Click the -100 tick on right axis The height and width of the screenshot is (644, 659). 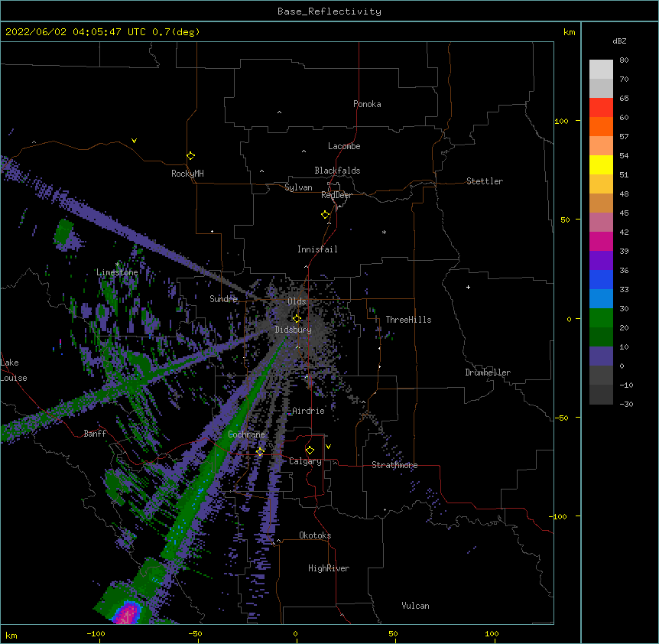click(x=560, y=516)
